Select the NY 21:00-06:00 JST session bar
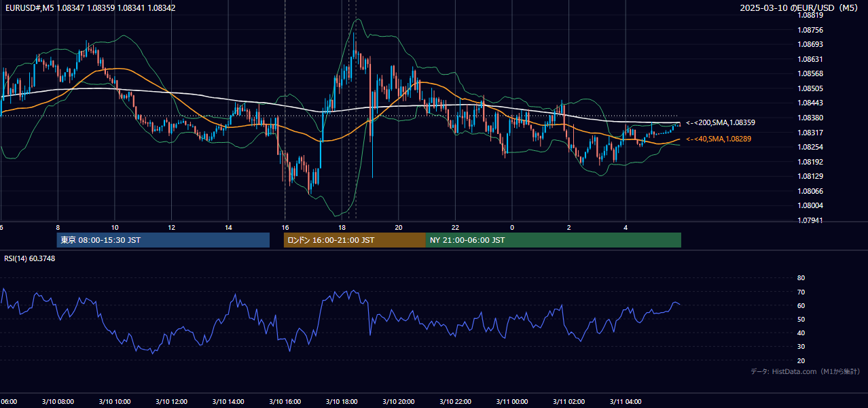Image resolution: width=868 pixels, height=408 pixels. pos(554,240)
